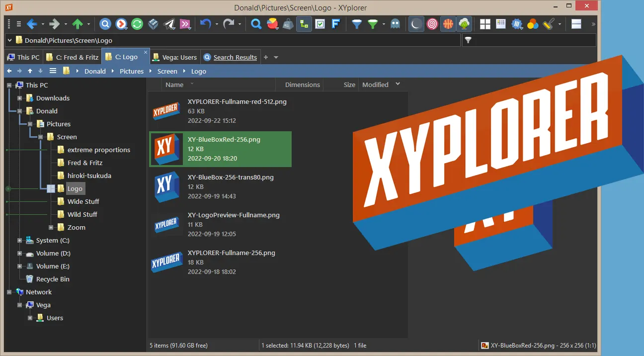Toggle dual pane with split-window icon
Image resolution: width=644 pixels, height=356 pixels.
pos(576,24)
